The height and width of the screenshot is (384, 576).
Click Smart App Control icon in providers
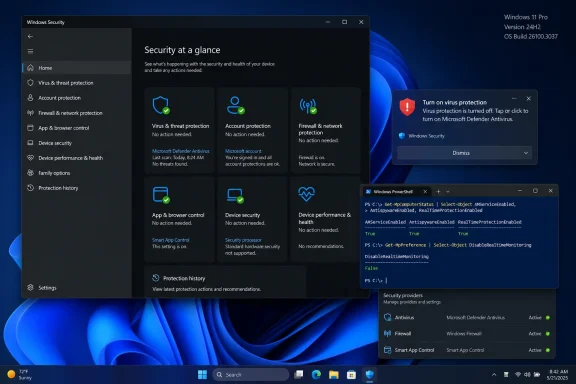point(387,350)
